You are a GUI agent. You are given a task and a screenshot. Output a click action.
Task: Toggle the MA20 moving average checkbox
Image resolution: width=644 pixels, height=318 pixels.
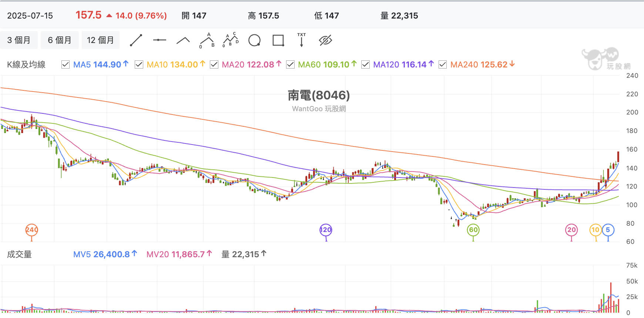[x=214, y=64]
